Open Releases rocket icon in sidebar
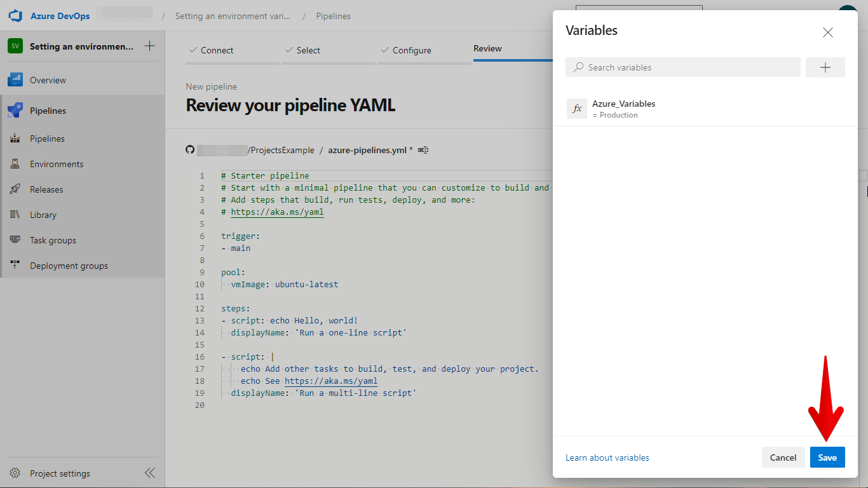868x488 pixels. click(x=16, y=189)
